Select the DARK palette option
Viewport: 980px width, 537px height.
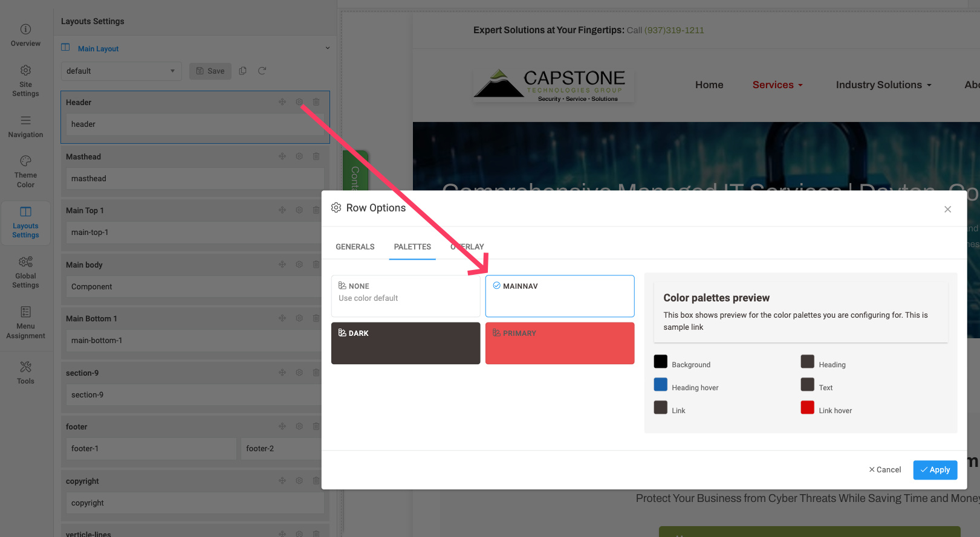(x=405, y=343)
